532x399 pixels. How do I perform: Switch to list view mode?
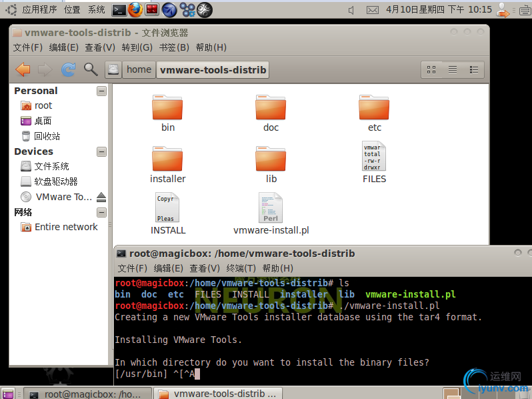453,70
